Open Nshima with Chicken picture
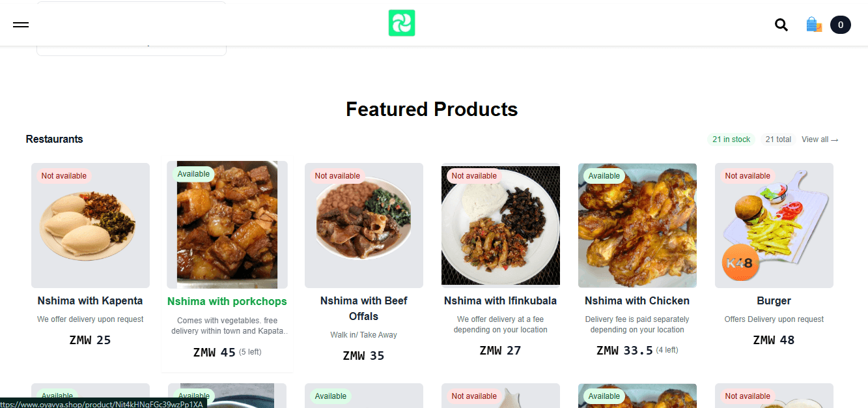The image size is (868, 408). tap(637, 225)
